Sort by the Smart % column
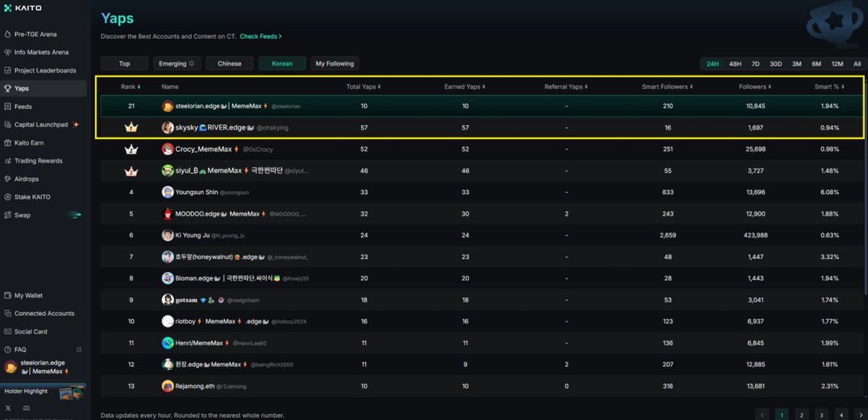Image resolution: width=868 pixels, height=420 pixels. [829, 87]
